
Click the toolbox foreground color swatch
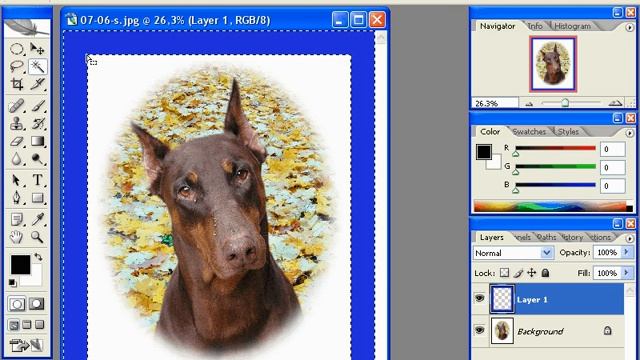click(x=20, y=265)
